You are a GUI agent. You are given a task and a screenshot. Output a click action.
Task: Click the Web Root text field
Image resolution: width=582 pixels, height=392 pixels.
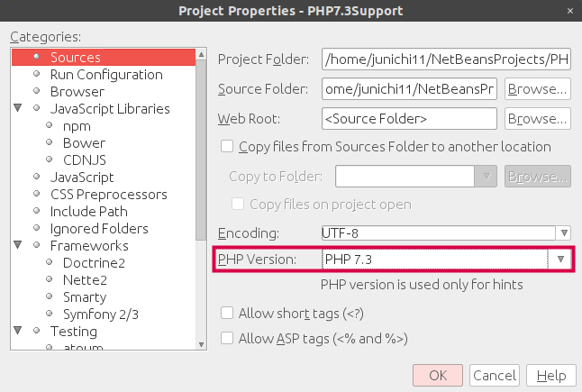pos(409,118)
